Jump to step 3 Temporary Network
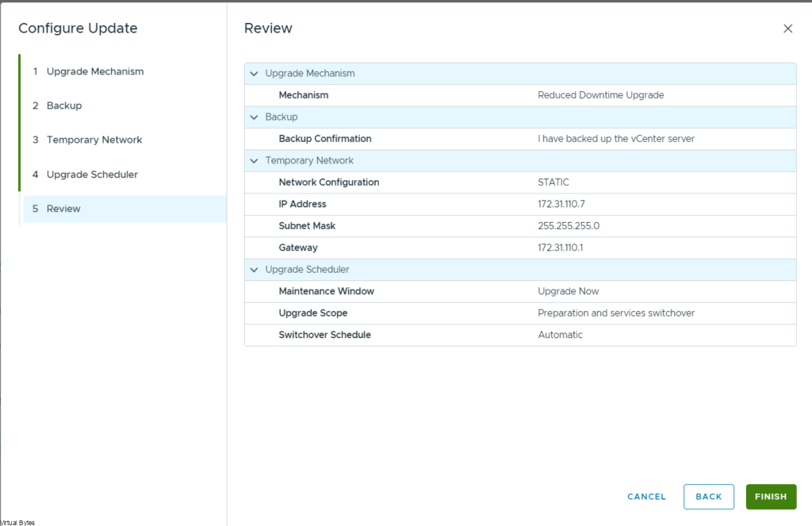This screenshot has height=526, width=812. (94, 140)
